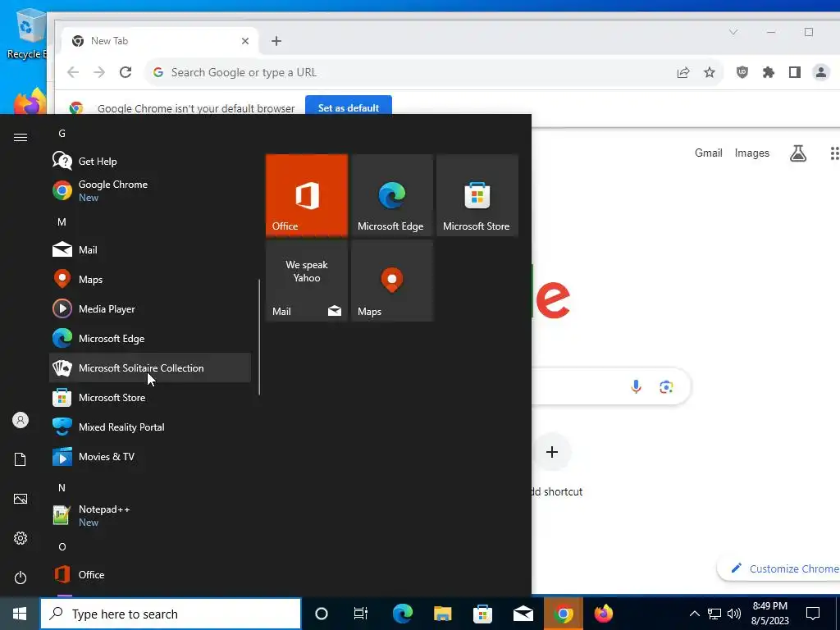
Task: Open Mixed Reality Portal
Action: [150, 427]
